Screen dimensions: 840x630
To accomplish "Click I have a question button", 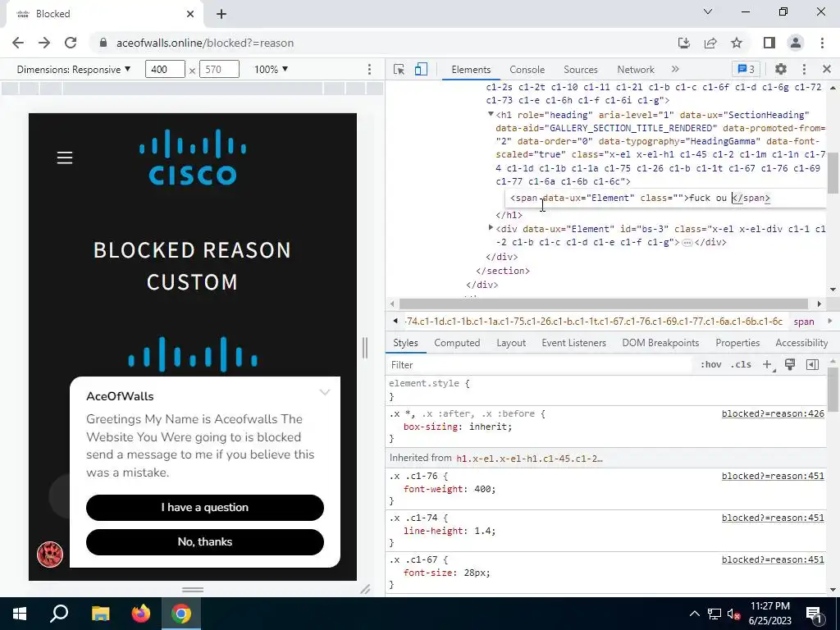I will point(204,507).
